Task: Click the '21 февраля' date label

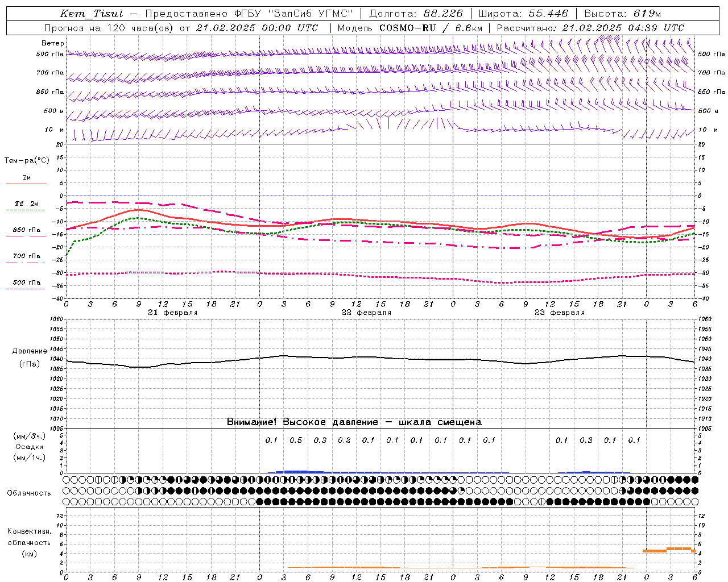Action: pos(173,313)
